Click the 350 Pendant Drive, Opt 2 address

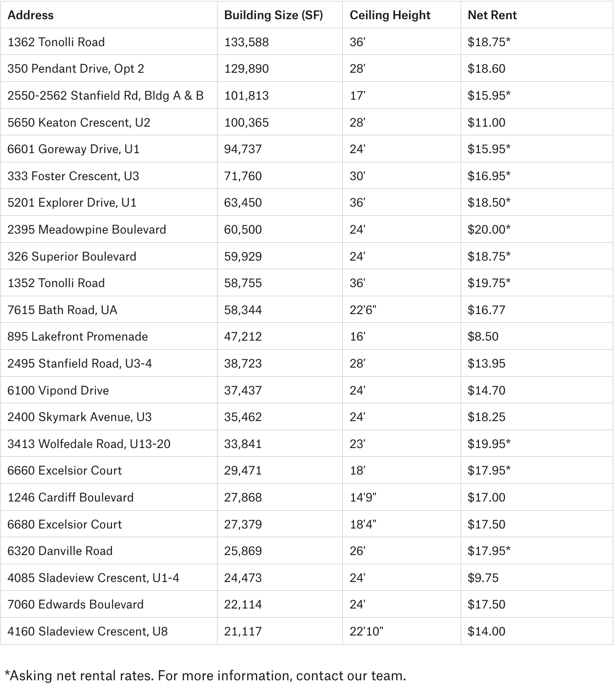coord(76,69)
